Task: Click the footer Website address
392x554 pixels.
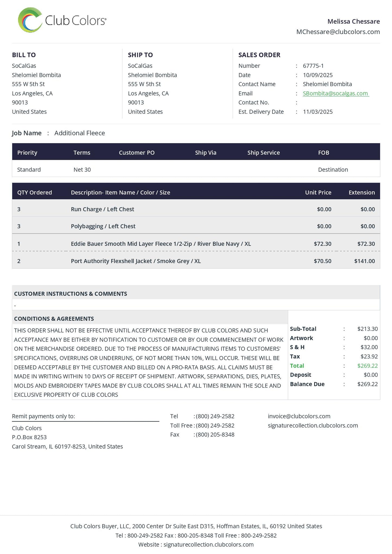Action: click(x=208, y=544)
